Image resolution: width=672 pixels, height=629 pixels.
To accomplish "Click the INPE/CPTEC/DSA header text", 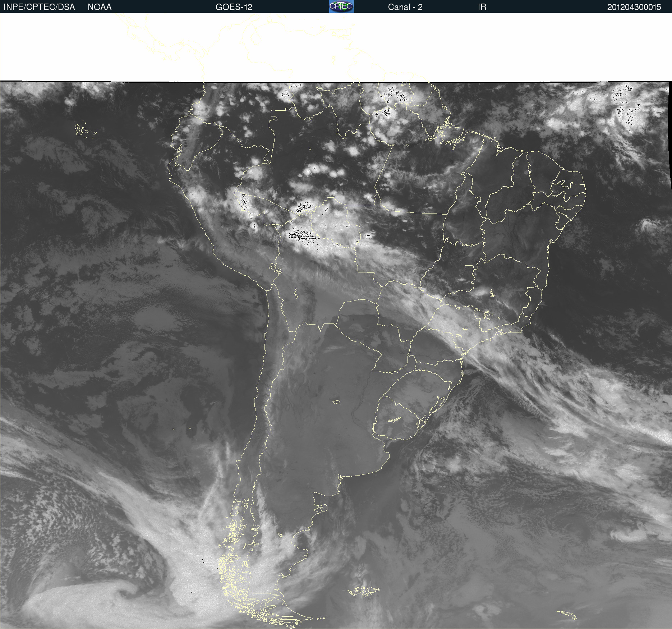I will pos(39,7).
